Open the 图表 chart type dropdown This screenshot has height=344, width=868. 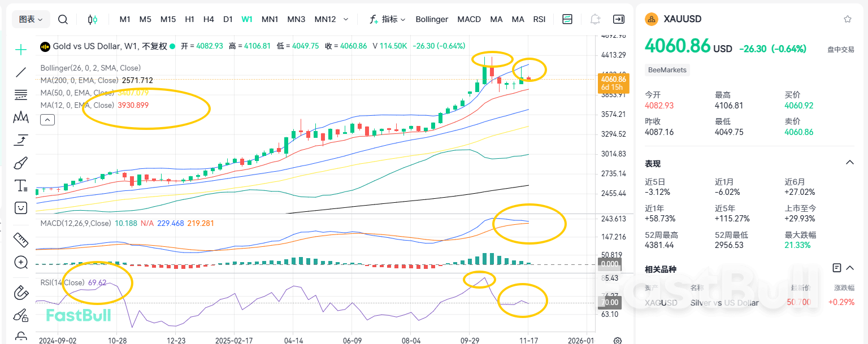tap(31, 19)
